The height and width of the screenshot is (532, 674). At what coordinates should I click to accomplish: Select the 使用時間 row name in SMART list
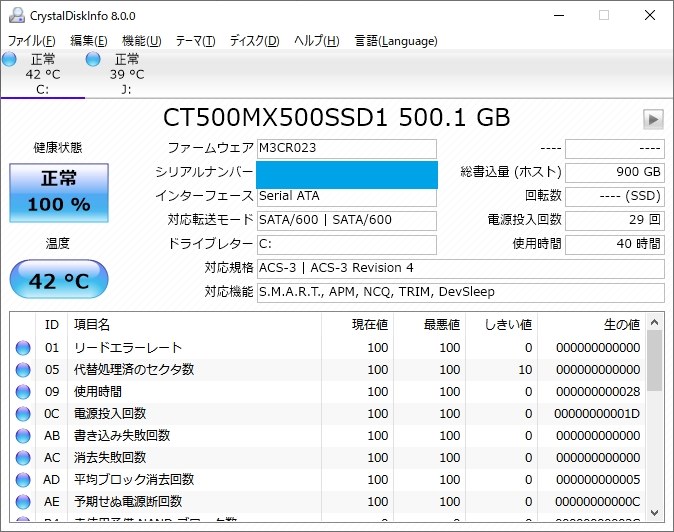pos(98,391)
